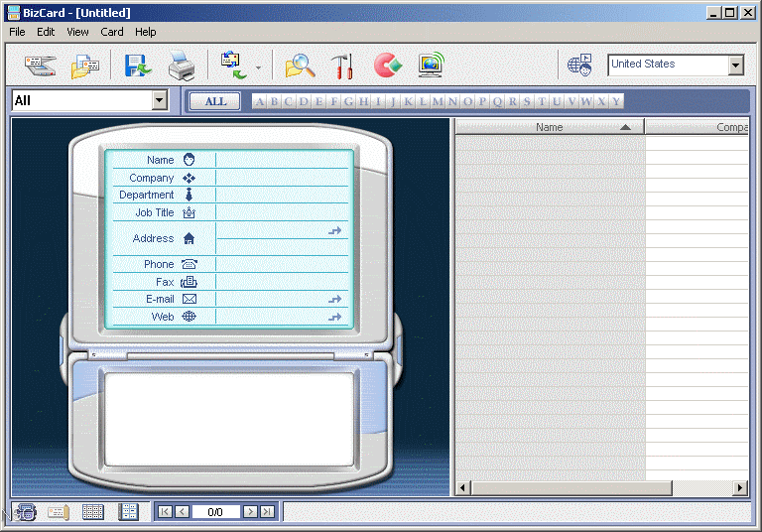Open the Help menu

[145, 32]
